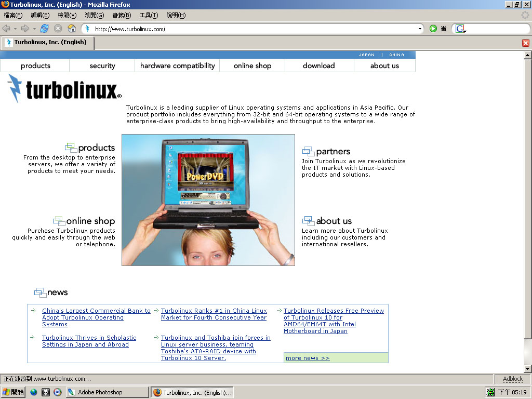Click the Back arrow toolbar button
Screen dimensions: 532x399
click(x=6, y=29)
